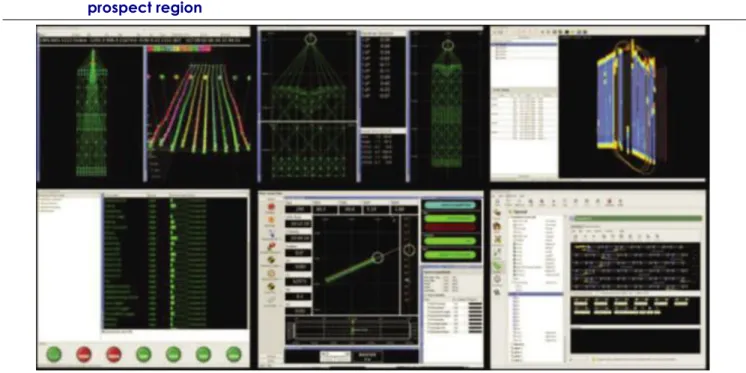Viewport: 746px width, 373px height.
Task: Click the first red round indicator button
Action: click(x=84, y=354)
